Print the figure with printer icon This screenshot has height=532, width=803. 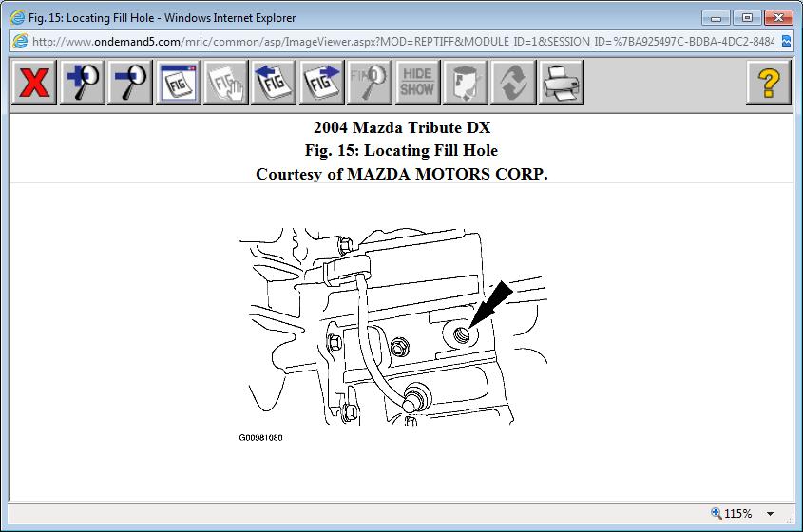[x=561, y=83]
